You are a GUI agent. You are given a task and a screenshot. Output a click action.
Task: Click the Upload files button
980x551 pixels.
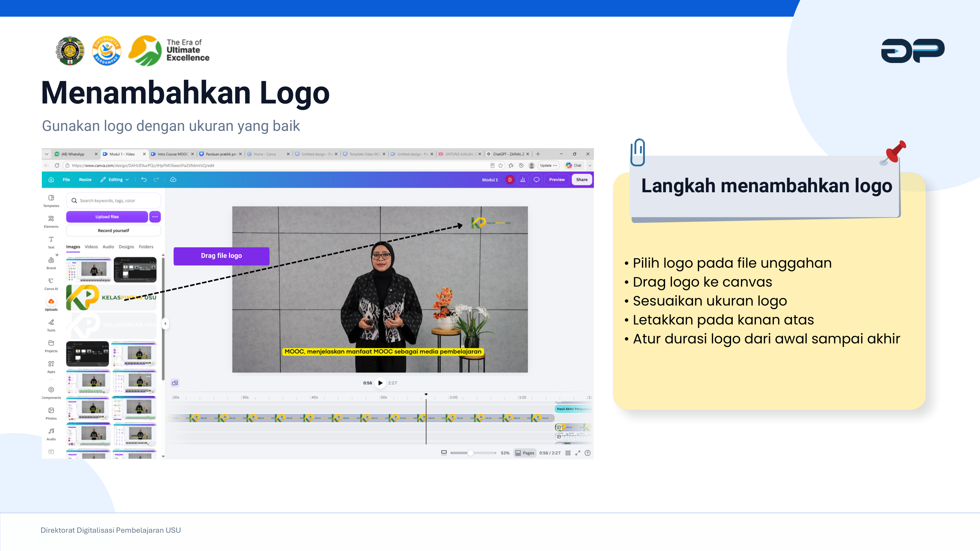click(x=107, y=217)
